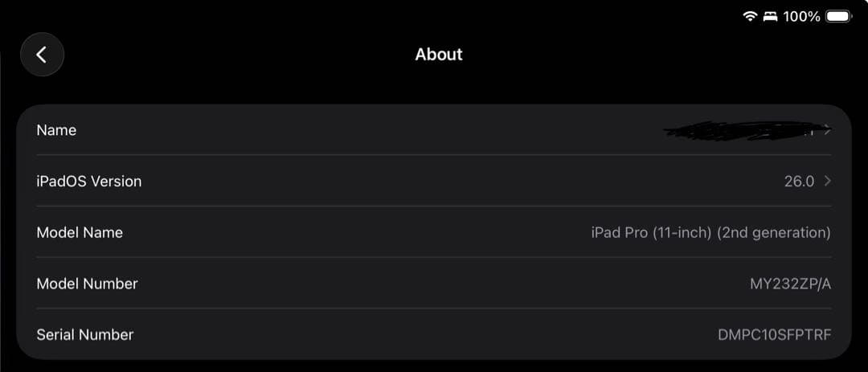The height and width of the screenshot is (372, 868).
Task: Tap the back arrow button
Action: (x=42, y=55)
